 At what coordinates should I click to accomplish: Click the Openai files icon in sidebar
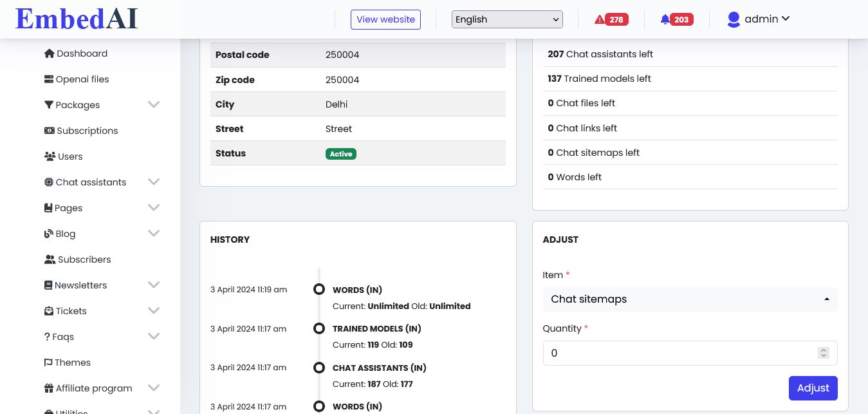(49, 79)
